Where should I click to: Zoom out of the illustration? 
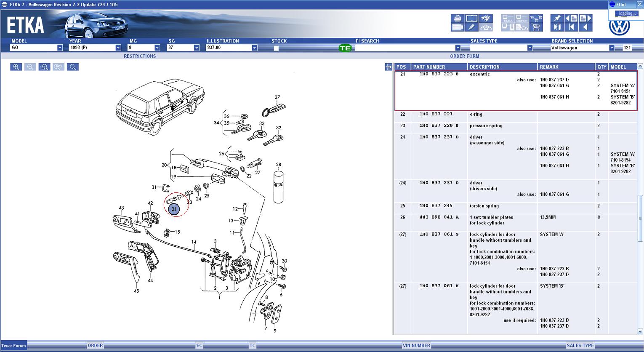30,67
